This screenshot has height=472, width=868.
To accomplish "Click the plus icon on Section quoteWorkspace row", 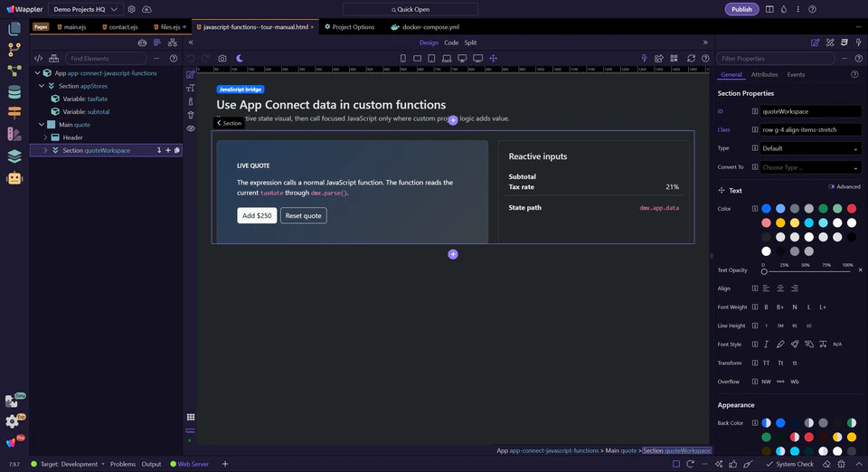I will (x=168, y=150).
